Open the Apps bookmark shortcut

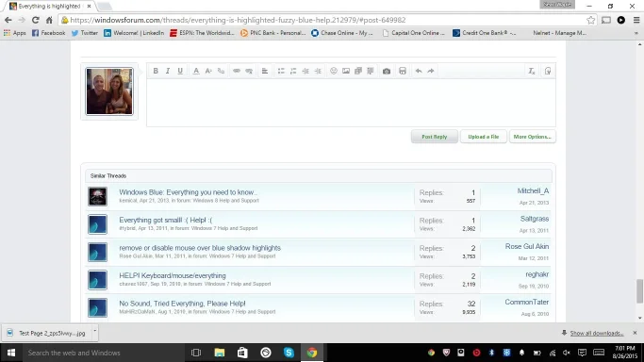click(14, 33)
